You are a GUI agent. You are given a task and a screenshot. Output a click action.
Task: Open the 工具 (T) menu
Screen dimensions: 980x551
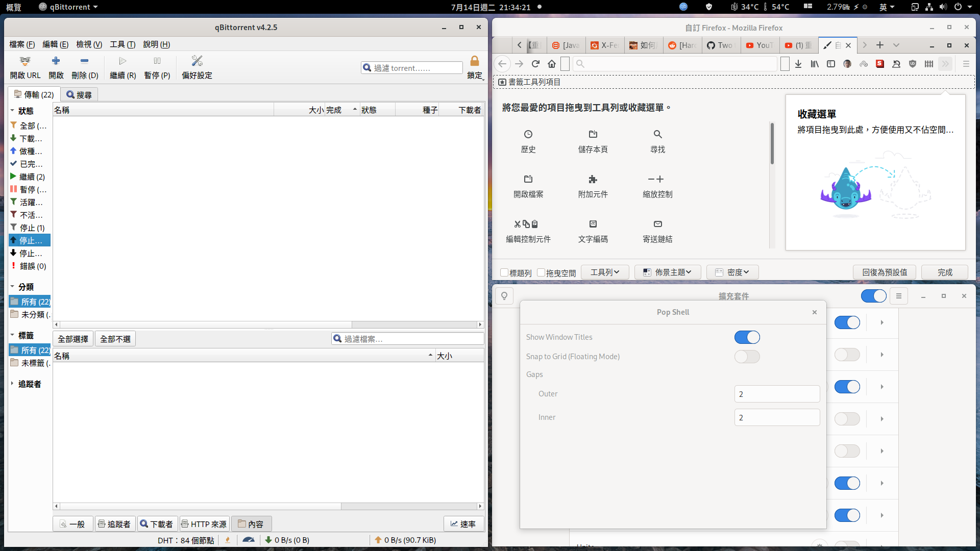[x=122, y=44]
